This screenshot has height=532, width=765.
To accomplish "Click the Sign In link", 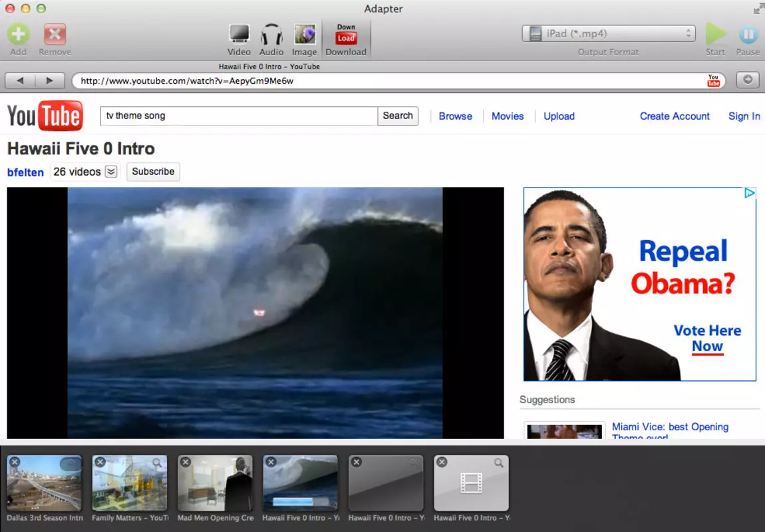I will coord(744,116).
